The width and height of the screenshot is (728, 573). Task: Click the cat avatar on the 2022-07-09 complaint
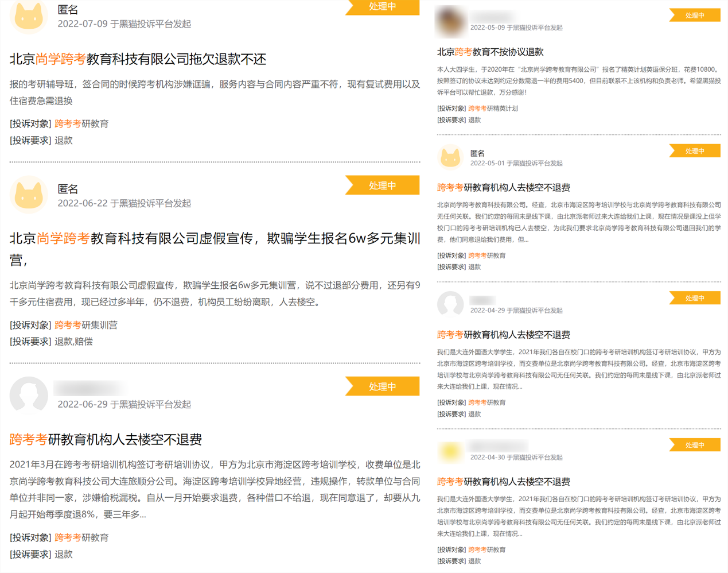tap(29, 16)
